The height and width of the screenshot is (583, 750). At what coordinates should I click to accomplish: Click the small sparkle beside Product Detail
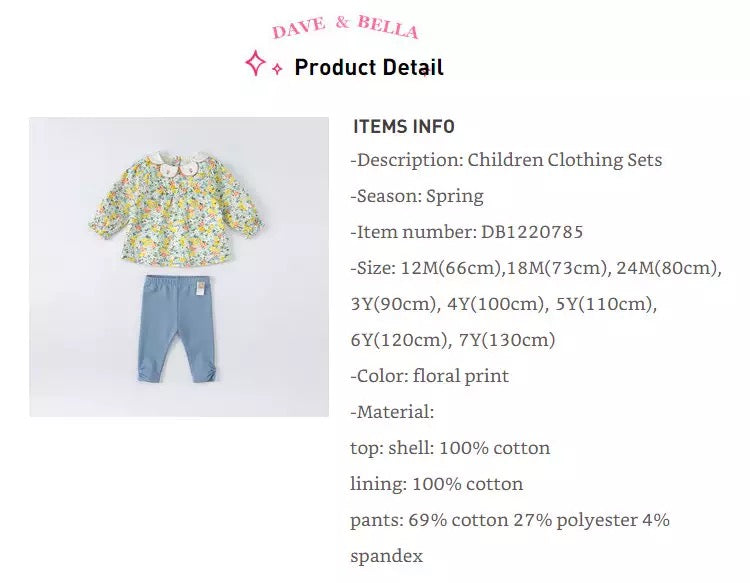coord(277,70)
